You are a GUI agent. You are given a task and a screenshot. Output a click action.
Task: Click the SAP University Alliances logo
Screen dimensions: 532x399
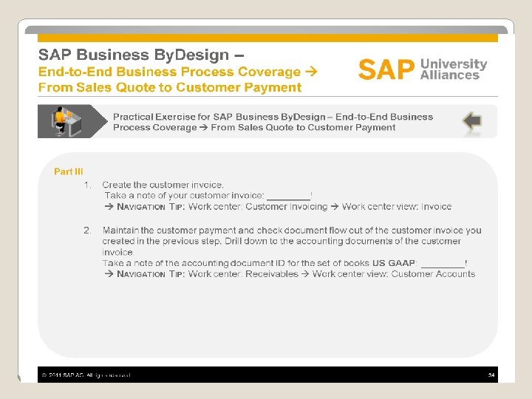coord(423,69)
